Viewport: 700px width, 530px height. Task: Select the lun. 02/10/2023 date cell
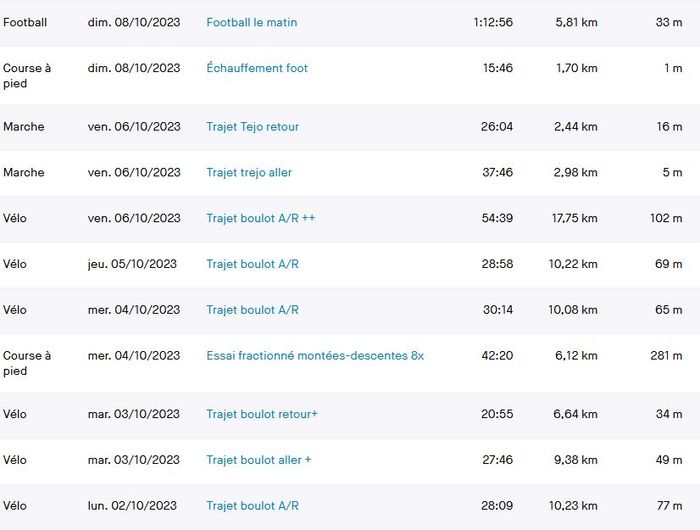132,506
